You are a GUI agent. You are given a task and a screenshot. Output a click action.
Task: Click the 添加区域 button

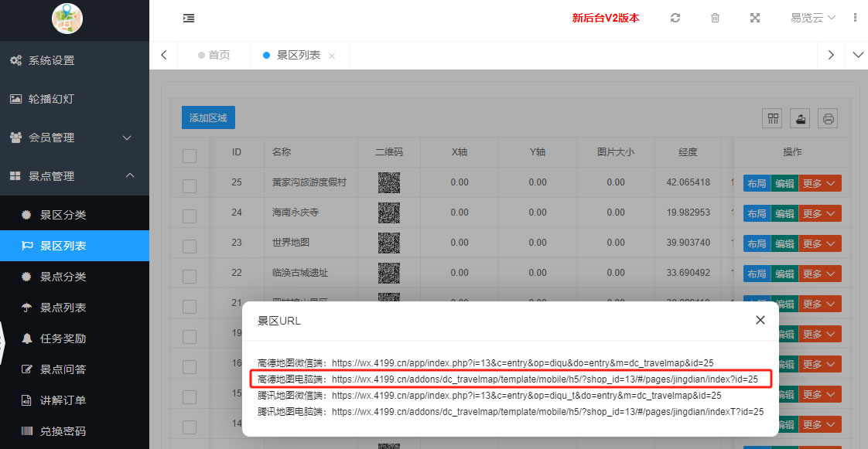coord(208,117)
